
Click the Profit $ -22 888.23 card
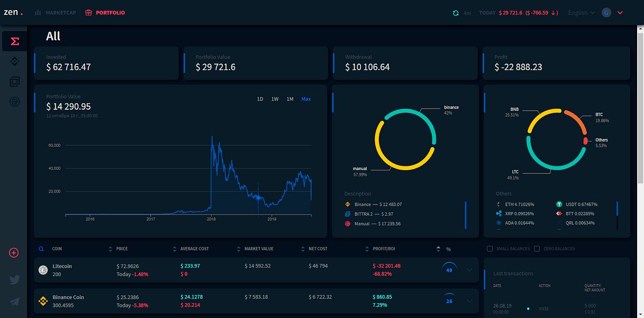556,63
